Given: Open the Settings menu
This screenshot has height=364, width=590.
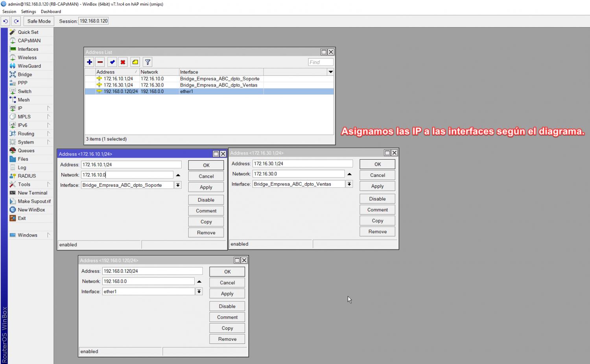Looking at the screenshot, I should click(28, 12).
